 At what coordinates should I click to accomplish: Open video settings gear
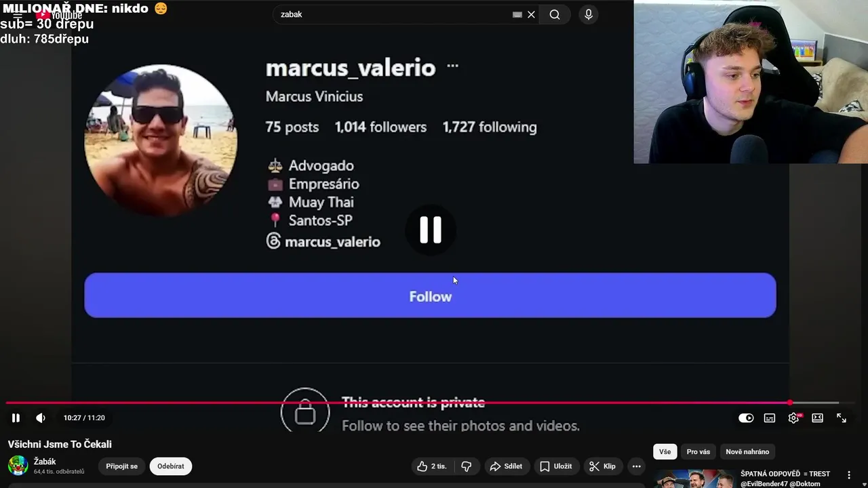(793, 418)
